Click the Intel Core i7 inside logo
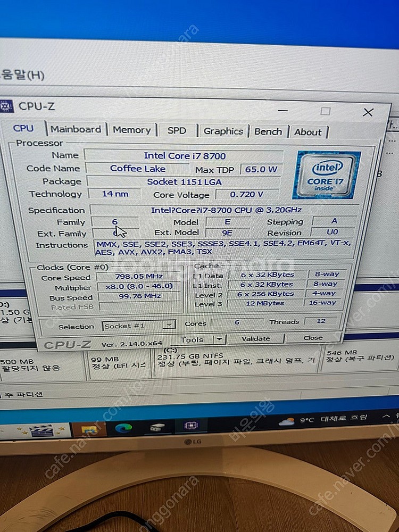This screenshot has height=532, width=399. coord(326,174)
